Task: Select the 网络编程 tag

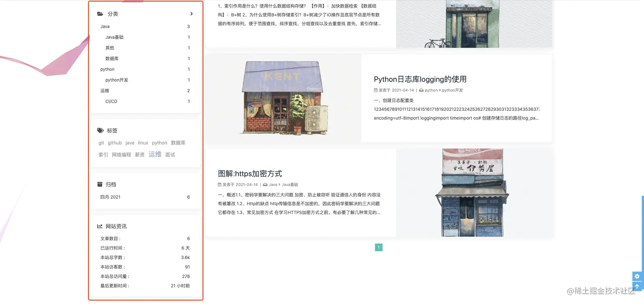Action: [121, 155]
